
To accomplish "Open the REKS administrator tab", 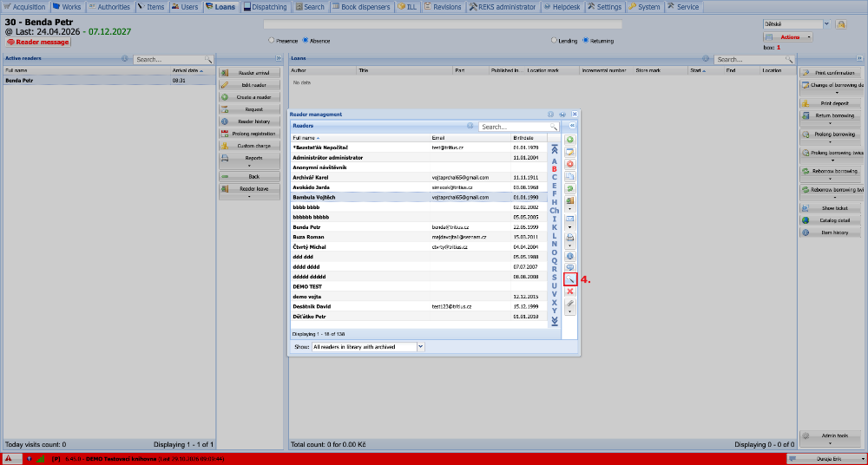I will (503, 7).
